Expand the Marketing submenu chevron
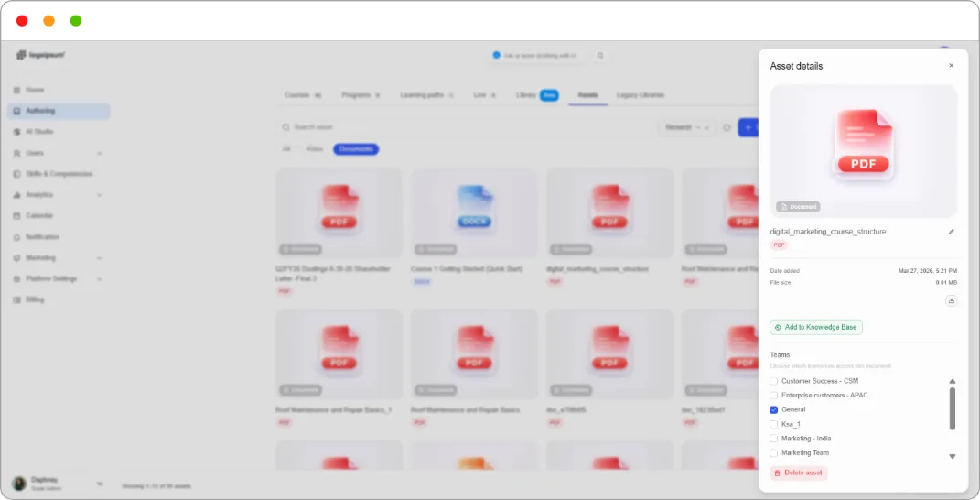 point(100,258)
